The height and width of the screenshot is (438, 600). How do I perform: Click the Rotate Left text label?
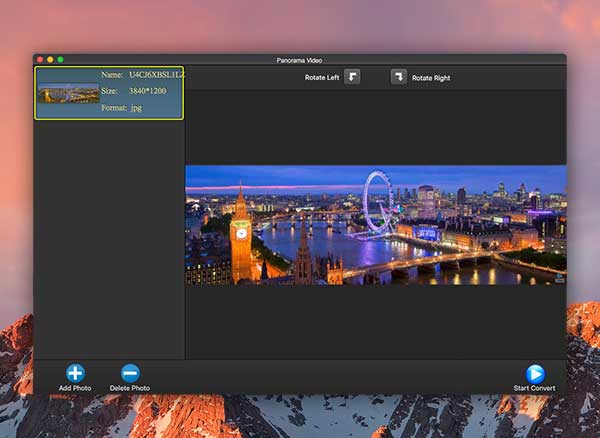tap(322, 78)
